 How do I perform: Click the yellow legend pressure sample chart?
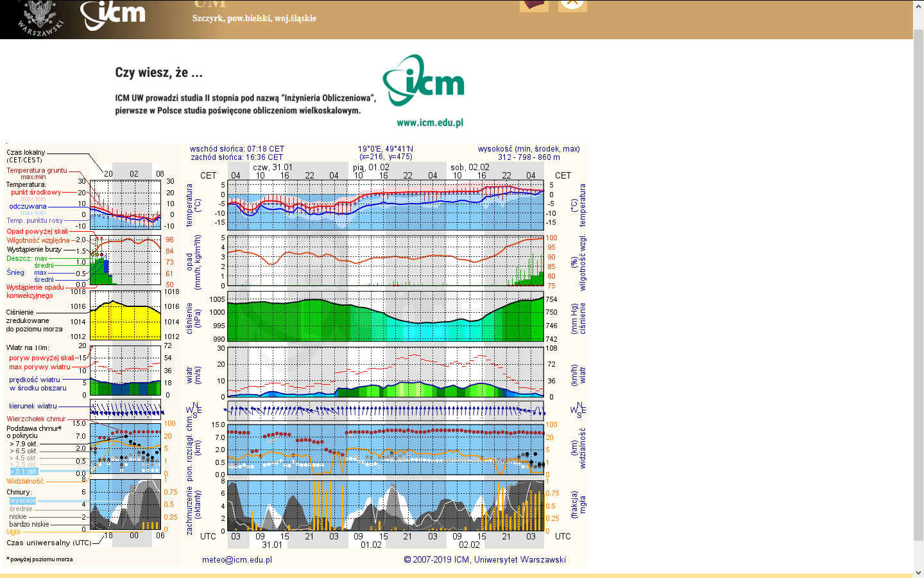[125, 315]
